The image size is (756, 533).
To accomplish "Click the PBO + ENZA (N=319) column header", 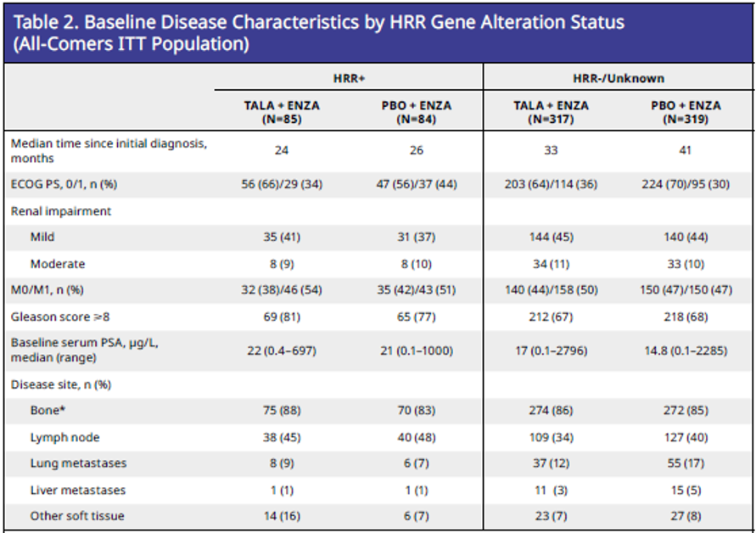I will pos(684,112).
